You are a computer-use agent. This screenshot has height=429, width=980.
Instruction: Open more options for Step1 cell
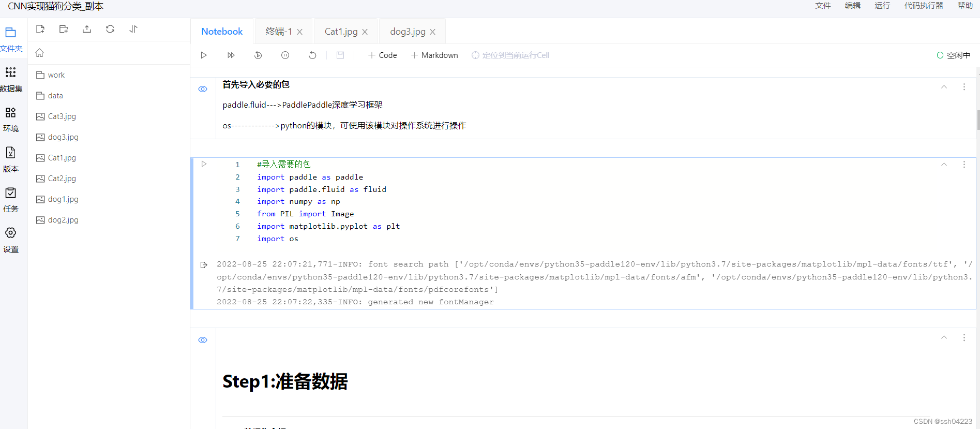(x=964, y=337)
